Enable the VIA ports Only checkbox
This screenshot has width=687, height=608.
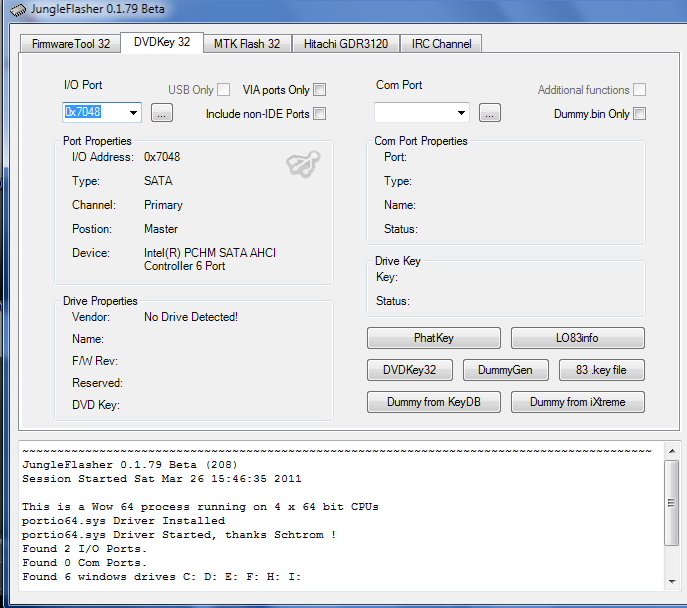tap(320, 90)
